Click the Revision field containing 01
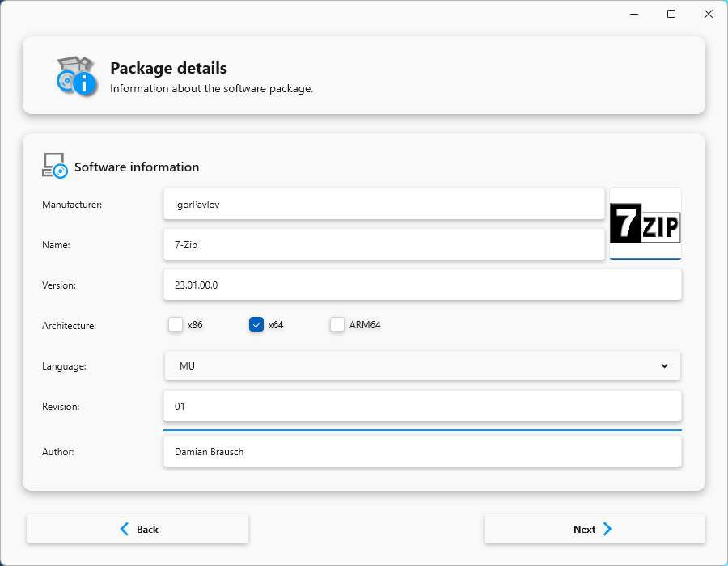 422,407
